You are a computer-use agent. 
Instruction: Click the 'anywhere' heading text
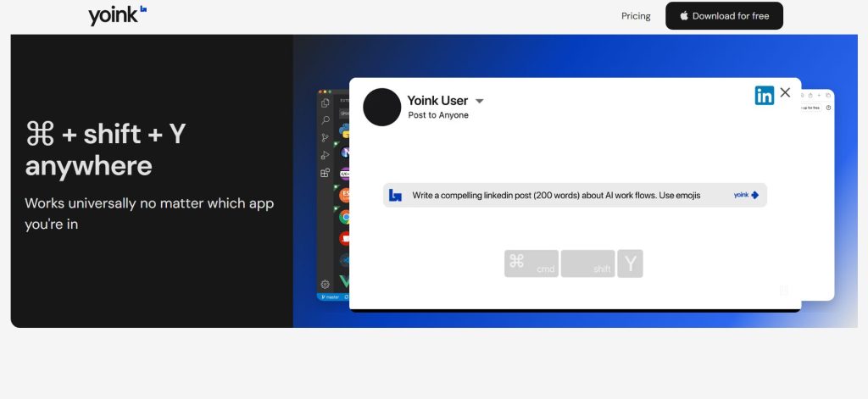pos(88,165)
